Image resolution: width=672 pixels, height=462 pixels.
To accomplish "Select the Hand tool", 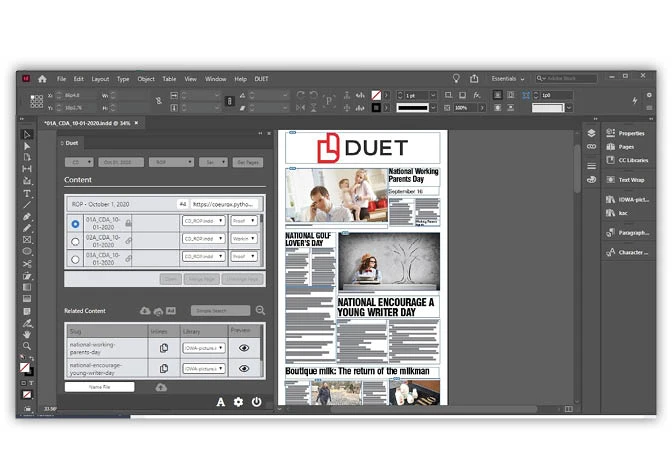I will click(x=27, y=334).
